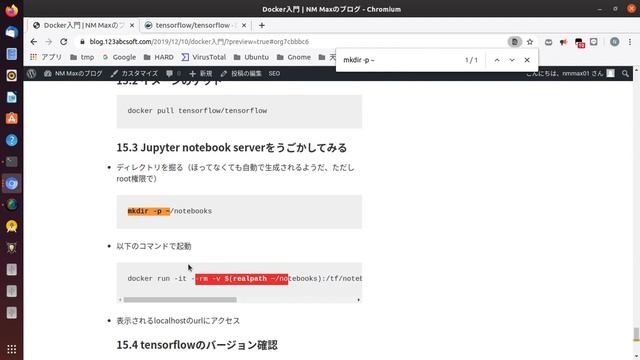Viewport: 640px width, 360px height.
Task: Open HARD bookmark folder
Action: point(159,57)
